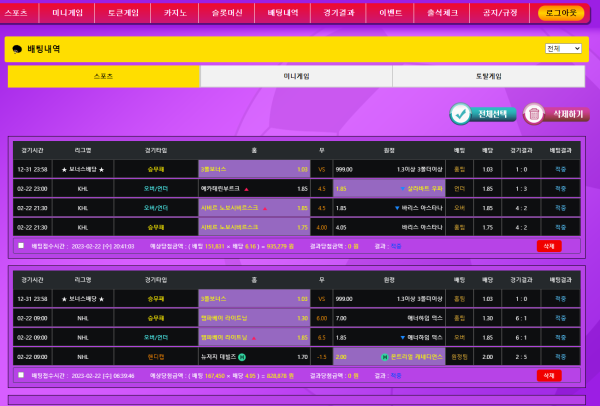Open the 전체 filter dropdown

pos(563,48)
